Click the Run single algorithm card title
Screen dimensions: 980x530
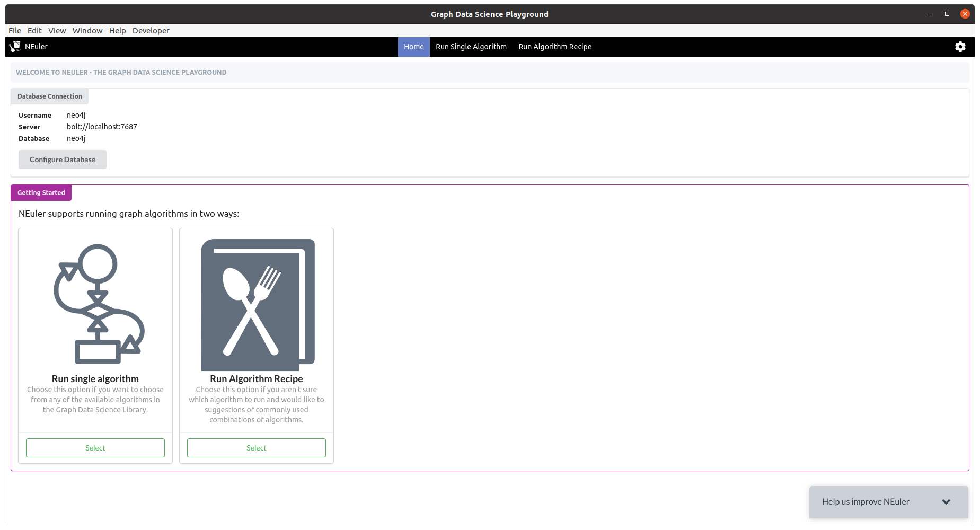point(95,378)
